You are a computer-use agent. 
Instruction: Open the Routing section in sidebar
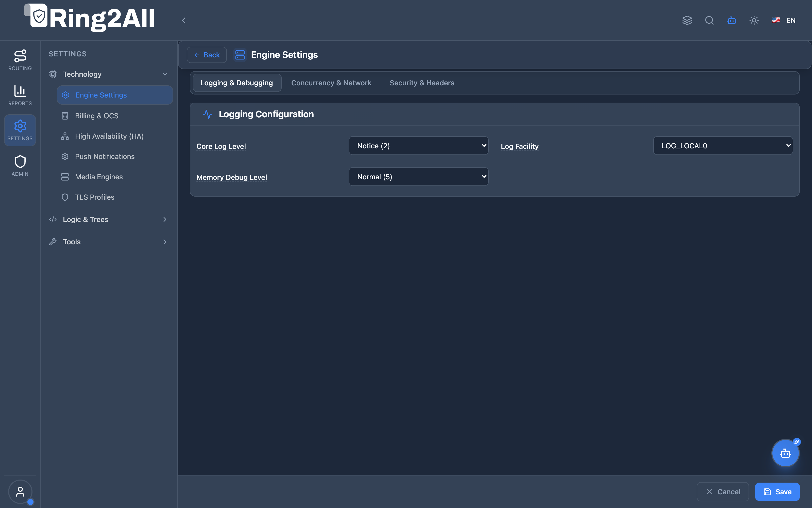(x=20, y=60)
